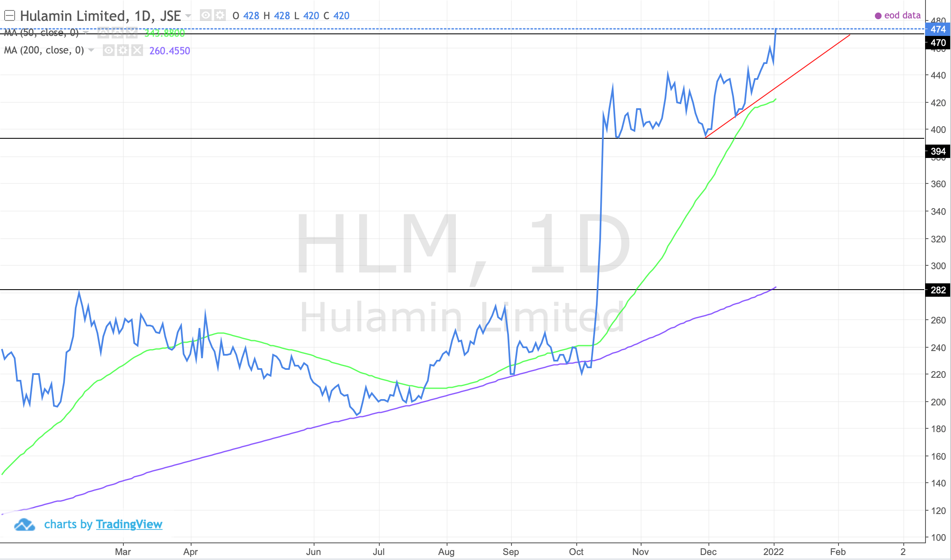This screenshot has width=951, height=560.
Task: Click the Aug label on time axis
Action: click(446, 552)
